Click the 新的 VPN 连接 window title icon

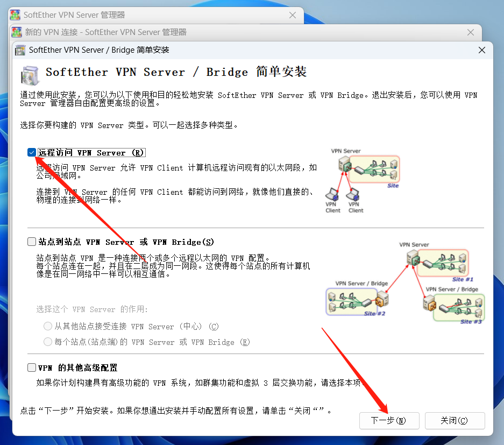[x=17, y=32]
